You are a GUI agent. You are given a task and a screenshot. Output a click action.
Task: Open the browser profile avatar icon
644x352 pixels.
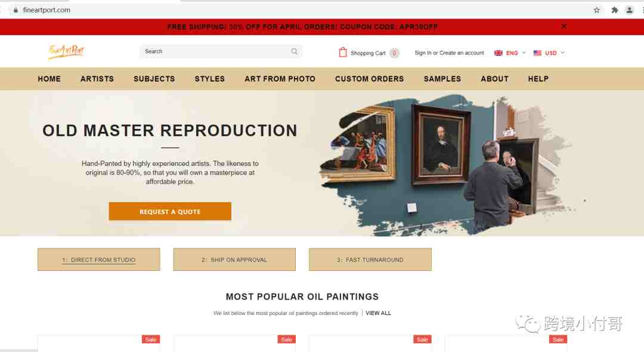tap(629, 10)
